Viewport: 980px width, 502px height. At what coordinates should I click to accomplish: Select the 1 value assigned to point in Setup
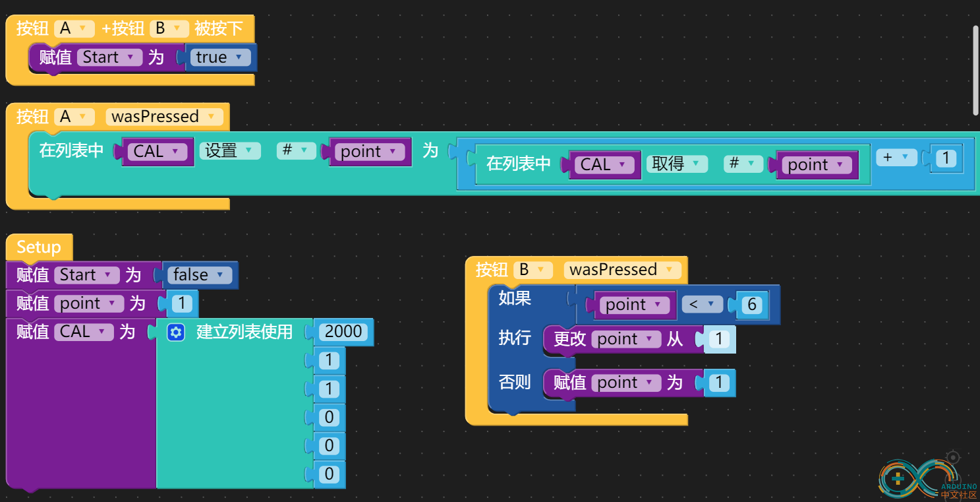182,303
